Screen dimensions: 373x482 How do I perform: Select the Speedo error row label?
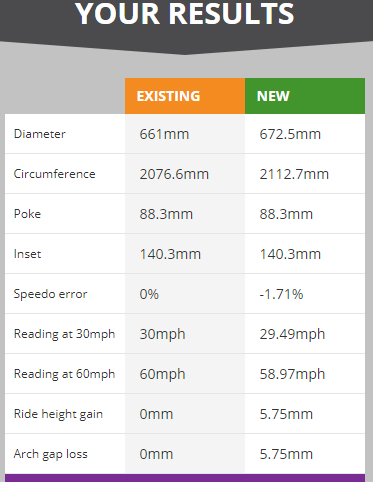50,294
